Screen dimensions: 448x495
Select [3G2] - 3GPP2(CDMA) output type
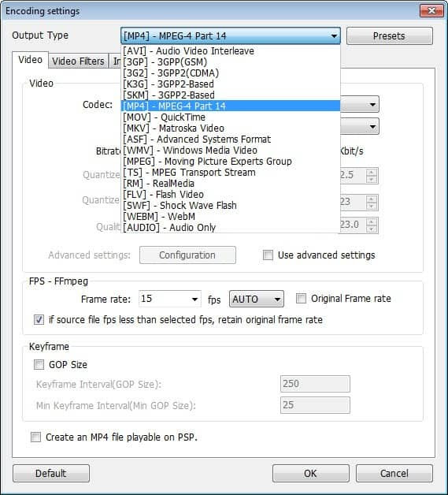coord(231,73)
